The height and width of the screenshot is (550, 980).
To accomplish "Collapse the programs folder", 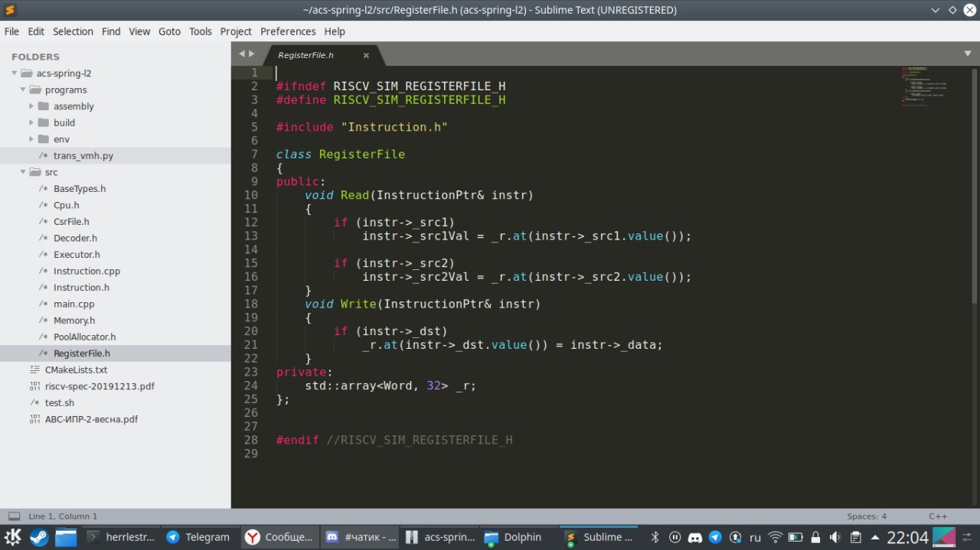I will [23, 89].
